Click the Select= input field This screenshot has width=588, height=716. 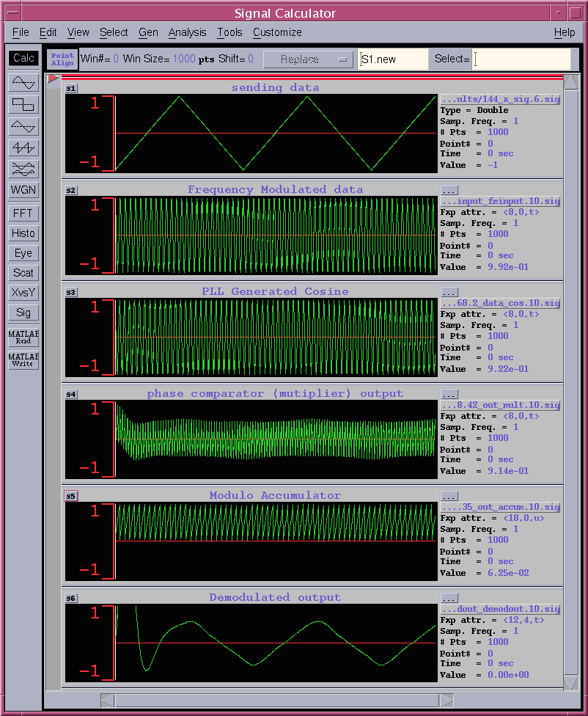click(x=521, y=59)
